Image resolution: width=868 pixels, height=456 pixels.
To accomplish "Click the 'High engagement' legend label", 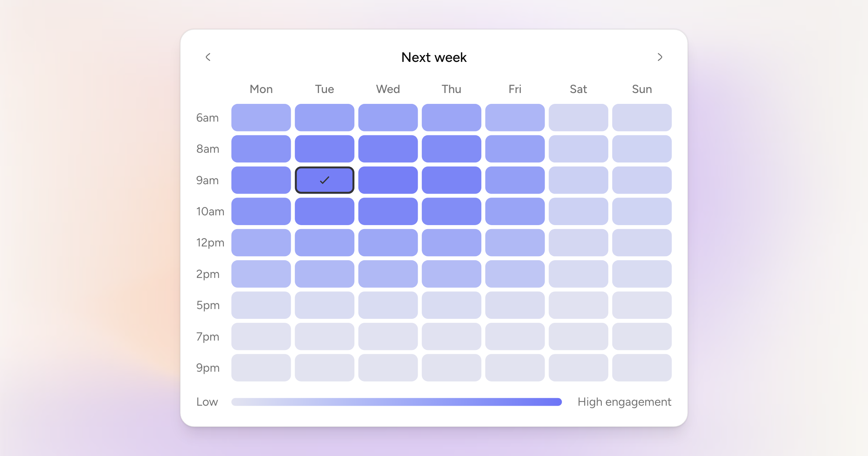I will point(624,402).
